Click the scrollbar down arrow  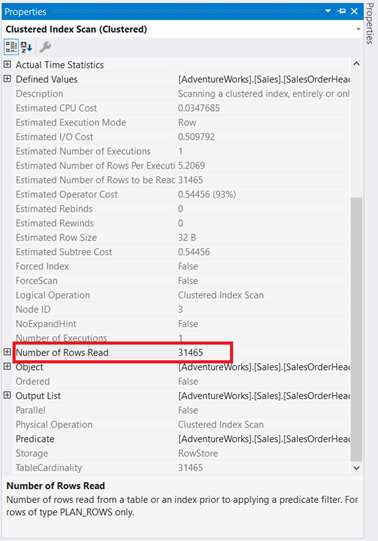pyautogui.click(x=356, y=468)
